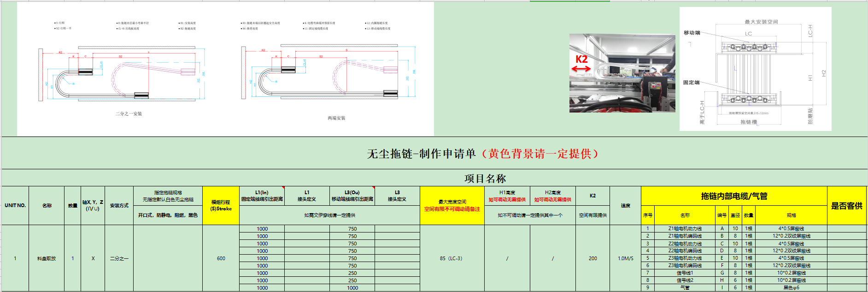Click the L1 接头定义 header cell
The image size is (868, 292).
[x=307, y=196]
